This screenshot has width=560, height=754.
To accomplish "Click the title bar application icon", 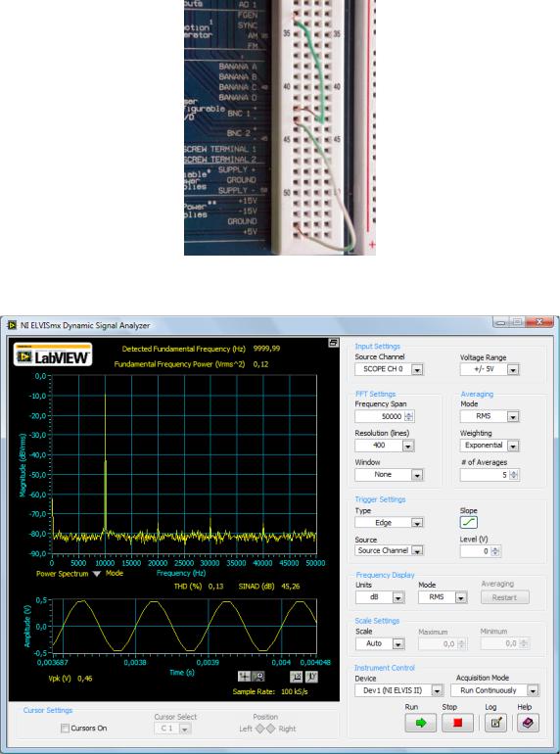I will coord(12,325).
